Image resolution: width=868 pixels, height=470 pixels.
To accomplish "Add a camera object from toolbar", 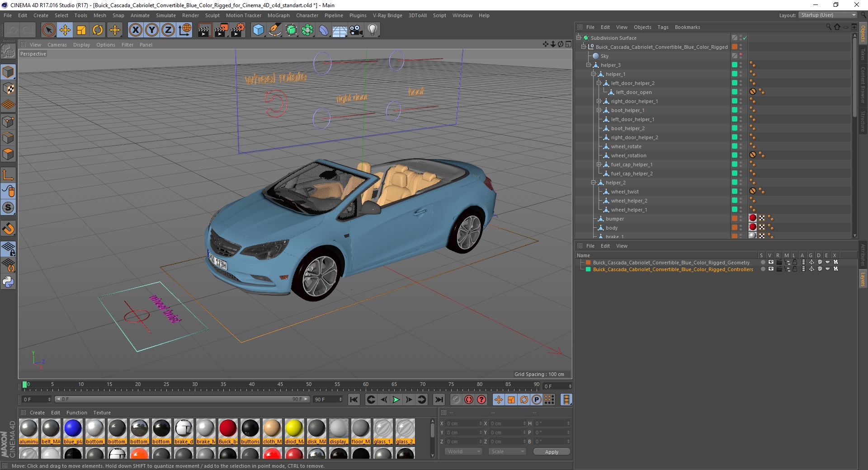I will pyautogui.click(x=356, y=30).
